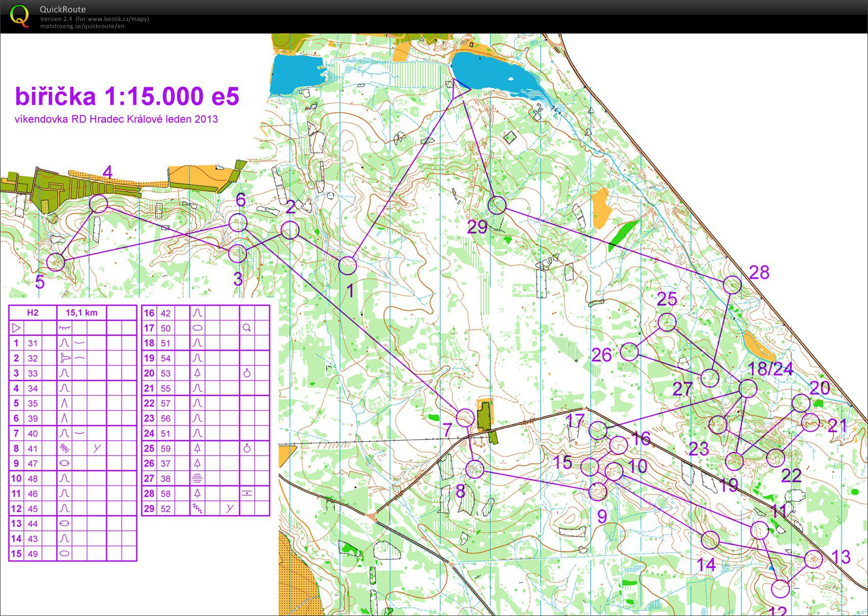Click control circle 27 on the map
The height and width of the screenshot is (616, 868).
709,378
